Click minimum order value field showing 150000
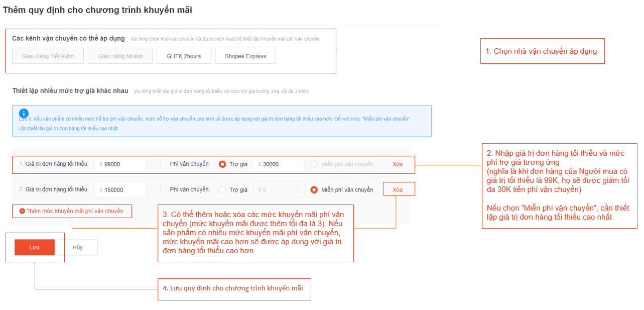This screenshot has width=644, height=310. [x=120, y=190]
